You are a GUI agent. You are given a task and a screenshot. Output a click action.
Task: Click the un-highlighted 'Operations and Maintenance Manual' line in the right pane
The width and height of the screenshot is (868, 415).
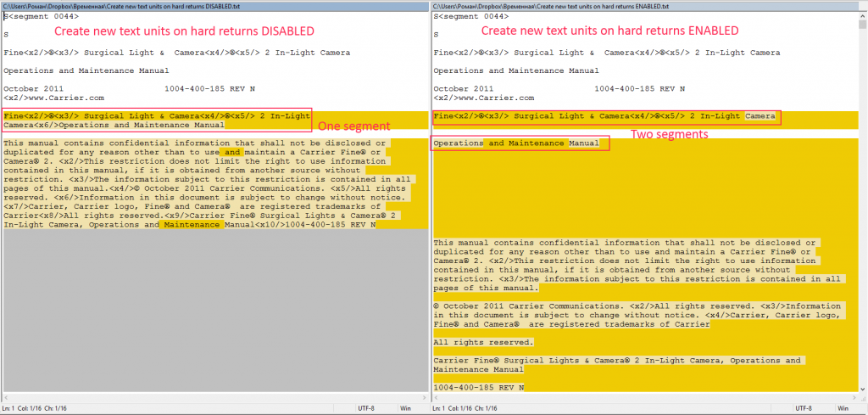click(x=516, y=71)
